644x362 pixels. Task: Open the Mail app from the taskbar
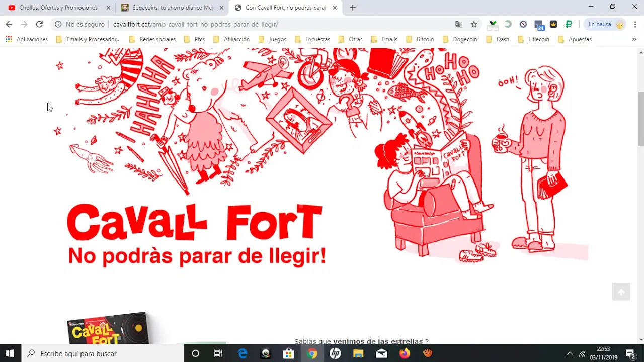pyautogui.click(x=381, y=353)
